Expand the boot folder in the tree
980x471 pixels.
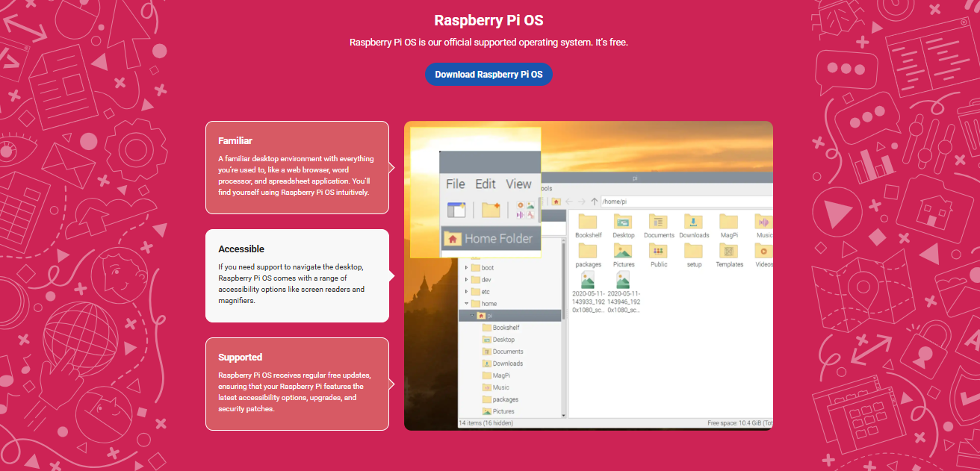467,267
